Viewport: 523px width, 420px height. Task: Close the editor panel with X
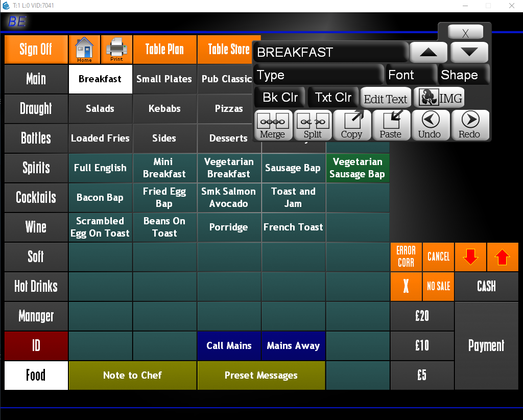coord(465,32)
